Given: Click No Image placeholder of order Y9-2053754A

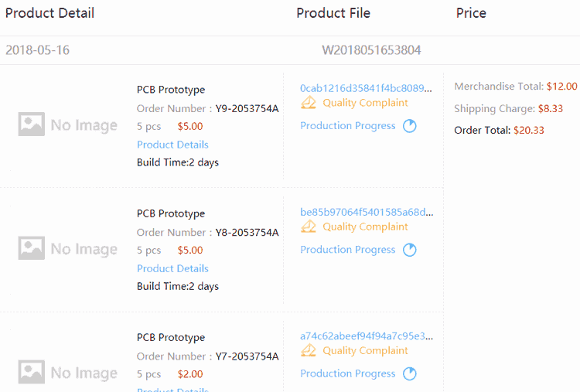Looking at the screenshot, I should 68,124.
